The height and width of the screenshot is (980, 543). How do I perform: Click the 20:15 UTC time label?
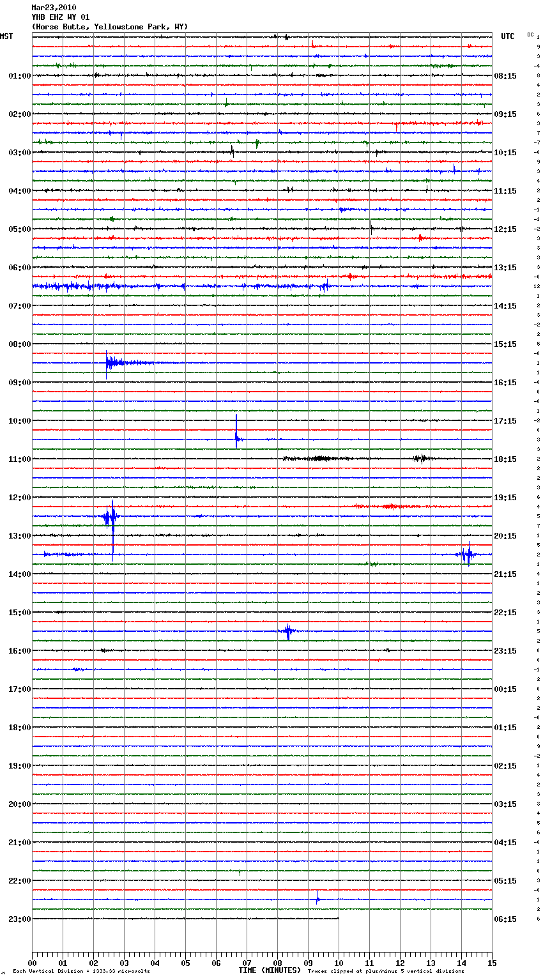505,536
